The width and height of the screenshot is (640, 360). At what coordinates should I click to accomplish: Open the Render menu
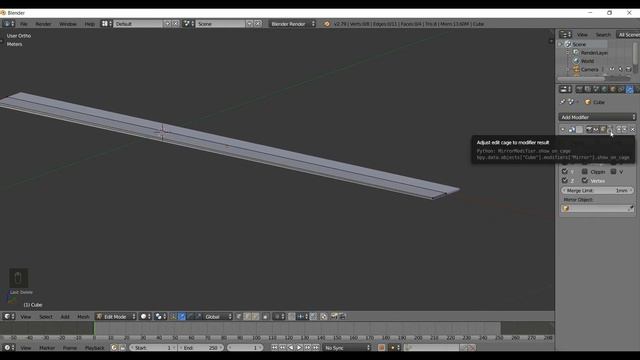click(x=43, y=24)
